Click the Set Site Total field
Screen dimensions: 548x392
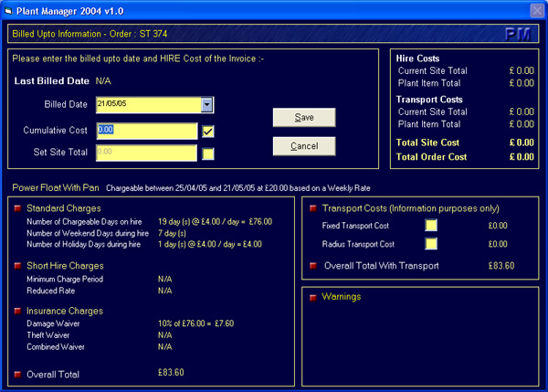pyautogui.click(x=146, y=153)
